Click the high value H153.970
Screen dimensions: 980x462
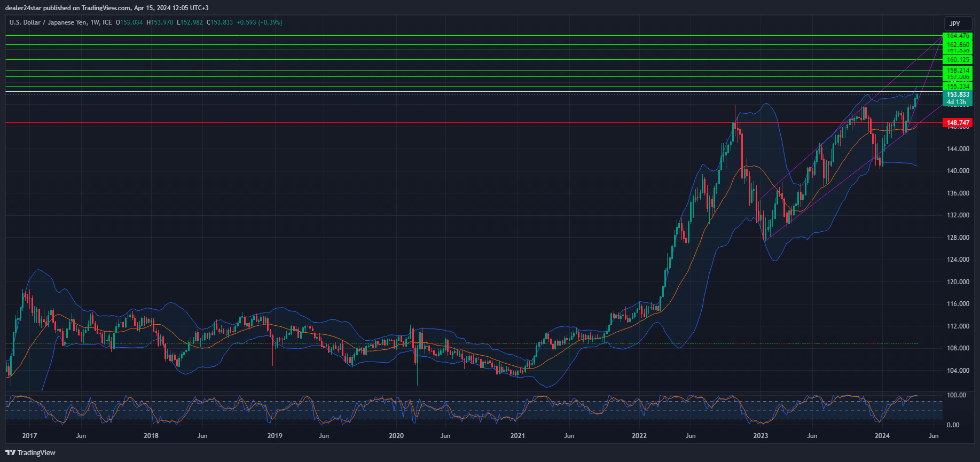coord(160,22)
